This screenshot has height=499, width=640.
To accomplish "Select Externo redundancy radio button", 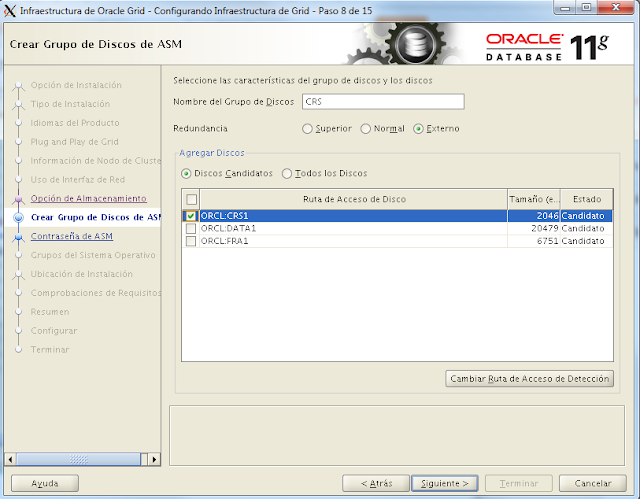I will pyautogui.click(x=418, y=129).
